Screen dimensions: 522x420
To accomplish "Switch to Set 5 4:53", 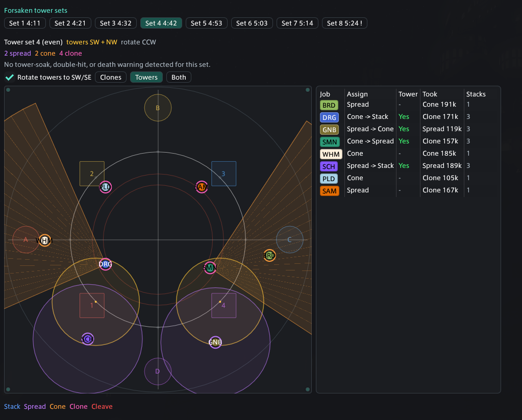I will 207,23.
